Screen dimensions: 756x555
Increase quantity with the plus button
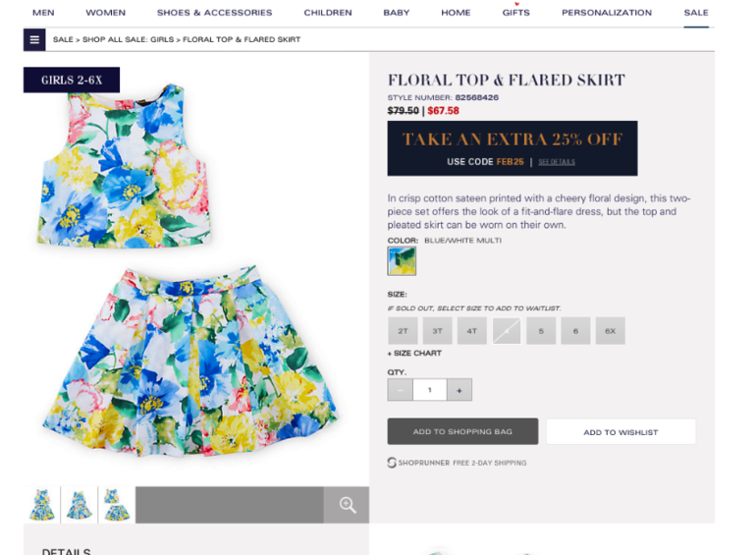click(459, 390)
